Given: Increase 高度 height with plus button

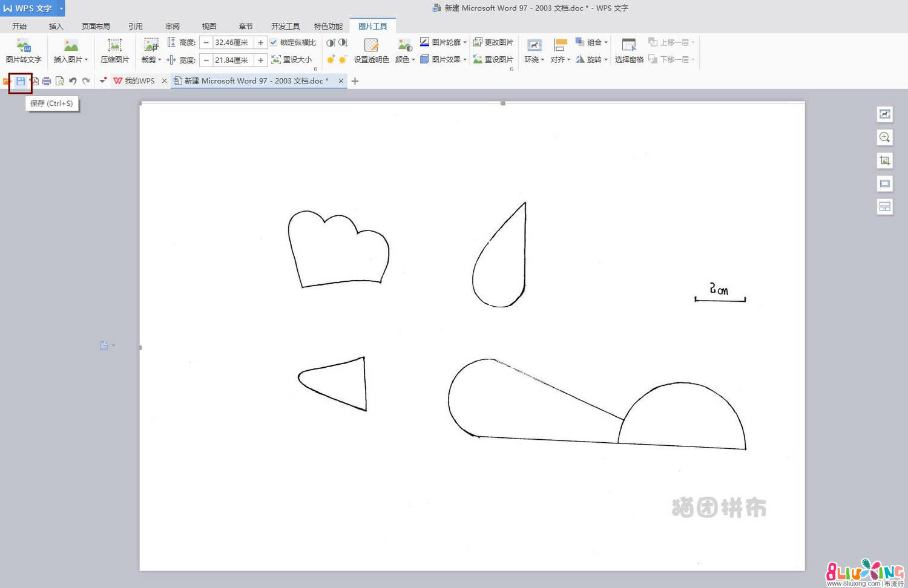Looking at the screenshot, I should [261, 42].
